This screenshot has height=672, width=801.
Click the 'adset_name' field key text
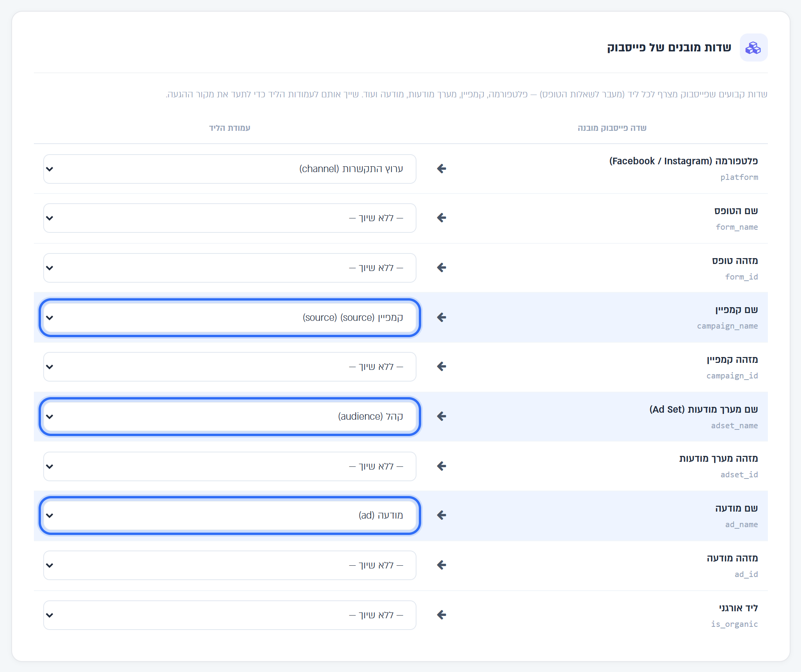[x=734, y=426]
